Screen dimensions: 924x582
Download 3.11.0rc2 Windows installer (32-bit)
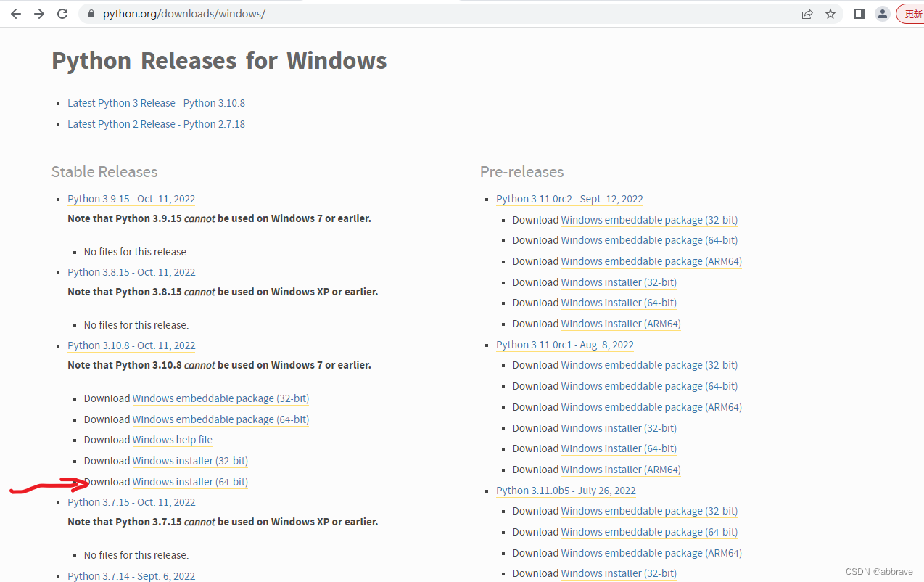click(x=619, y=282)
